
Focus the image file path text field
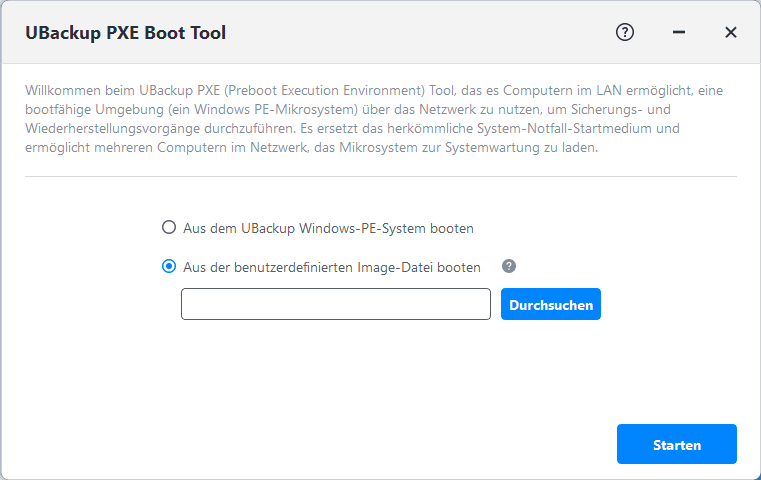click(335, 304)
